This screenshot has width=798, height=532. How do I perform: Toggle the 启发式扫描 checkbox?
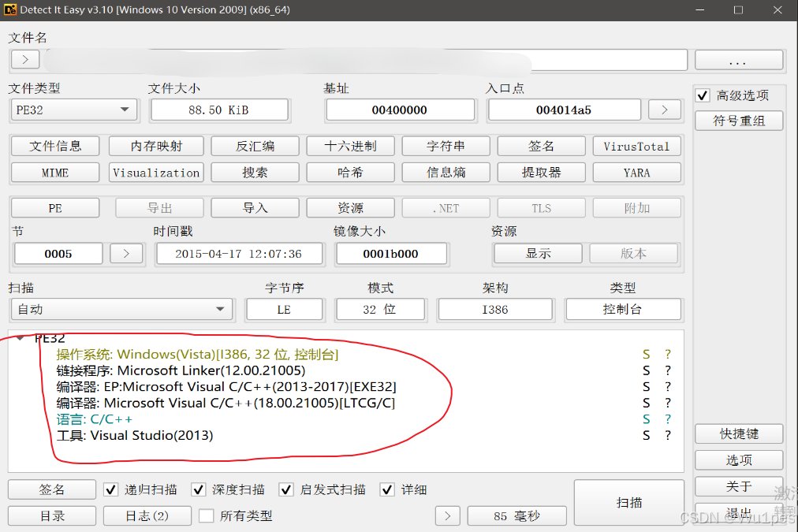[286, 489]
